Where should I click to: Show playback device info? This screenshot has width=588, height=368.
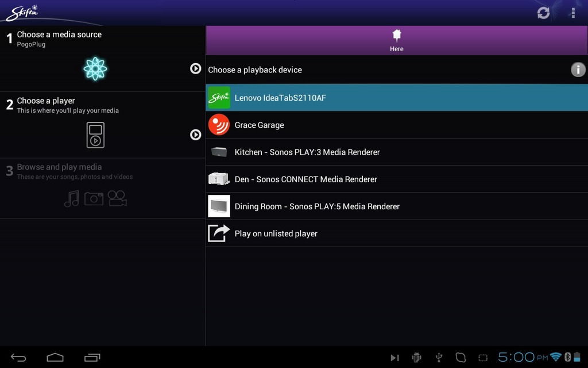click(578, 70)
